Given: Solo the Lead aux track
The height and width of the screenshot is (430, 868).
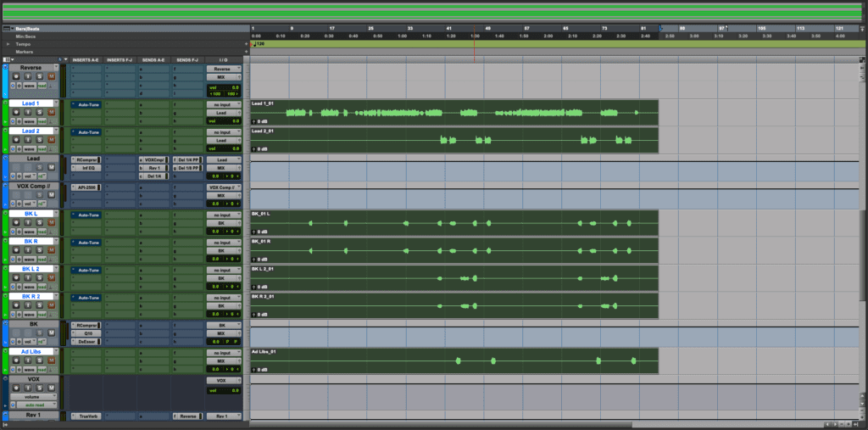Looking at the screenshot, I should tap(39, 167).
